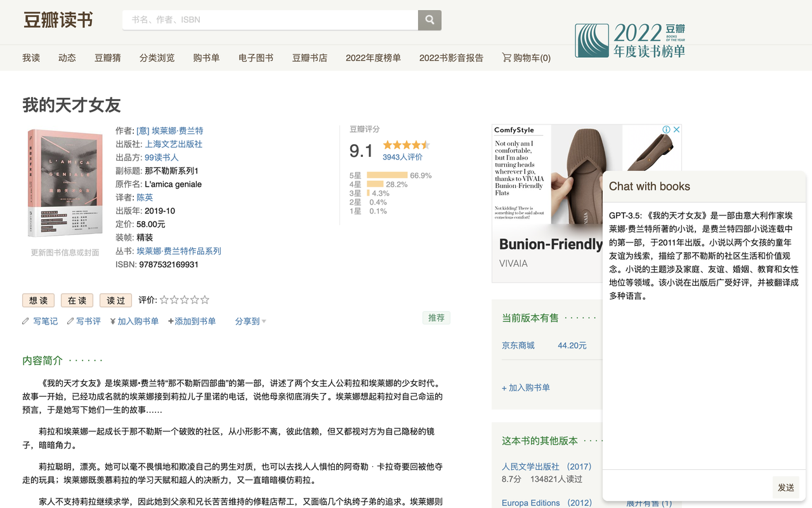Viewport: 812px width, 508px height.
Task: Click 加入购书单 under action links
Action: 138,321
